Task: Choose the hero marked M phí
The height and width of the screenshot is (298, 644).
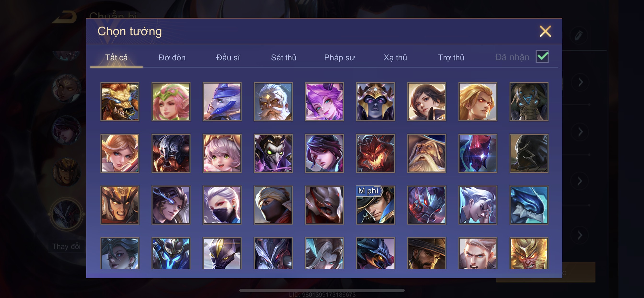Action: pyautogui.click(x=375, y=205)
